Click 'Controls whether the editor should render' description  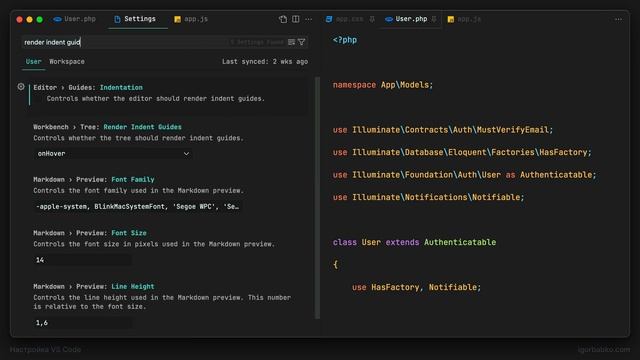tap(156, 98)
